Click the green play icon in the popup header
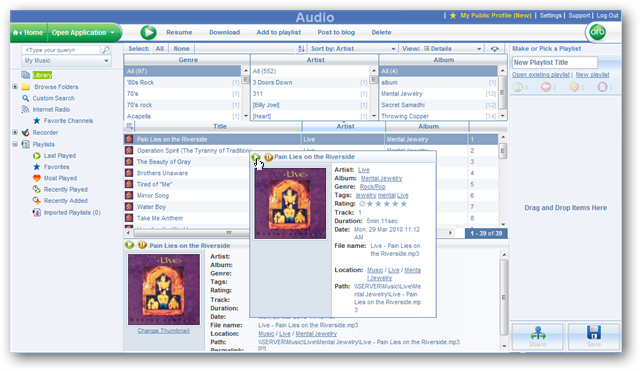Image resolution: width=640 pixels, height=371 pixels. (x=256, y=157)
